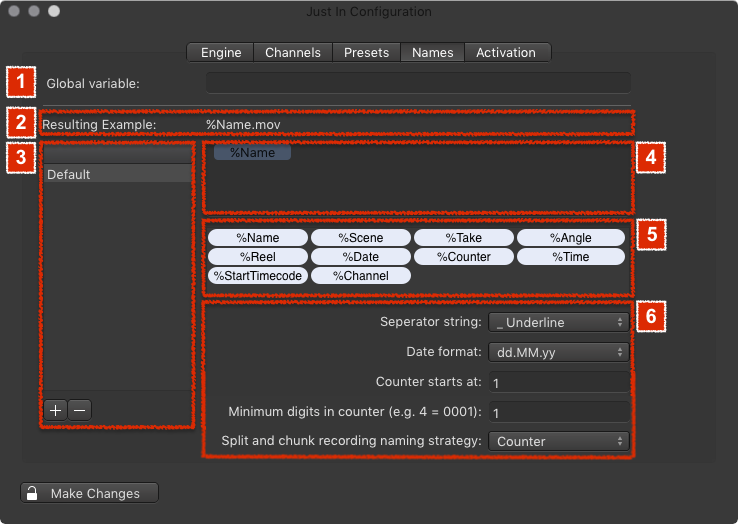Close the Just In Configuration window
The height and width of the screenshot is (524, 738).
[14, 11]
